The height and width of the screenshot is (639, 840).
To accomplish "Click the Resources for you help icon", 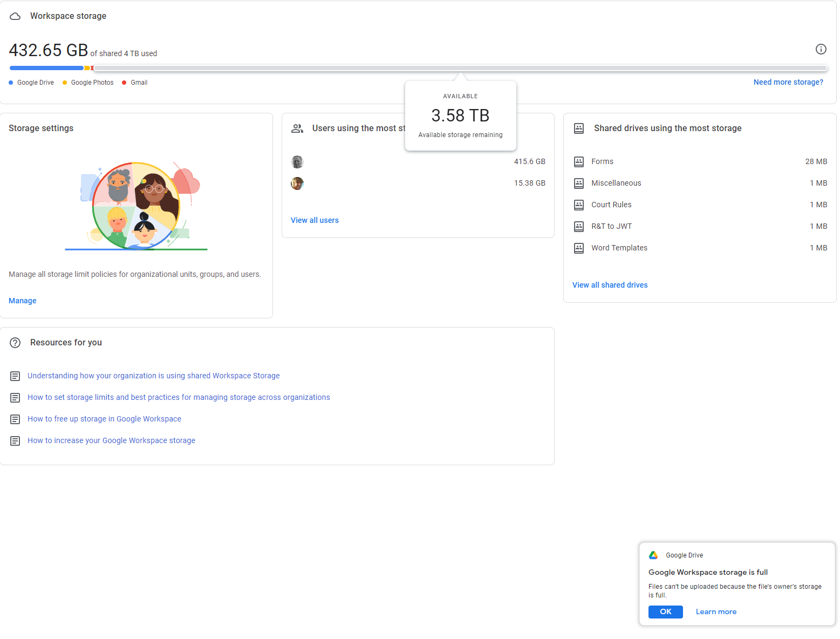I will [15, 343].
